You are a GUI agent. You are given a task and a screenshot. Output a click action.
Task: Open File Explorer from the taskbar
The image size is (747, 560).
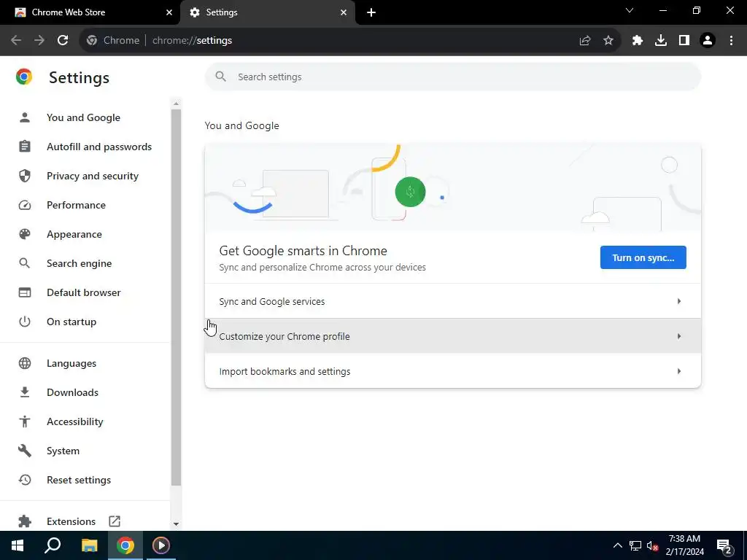[x=89, y=545]
